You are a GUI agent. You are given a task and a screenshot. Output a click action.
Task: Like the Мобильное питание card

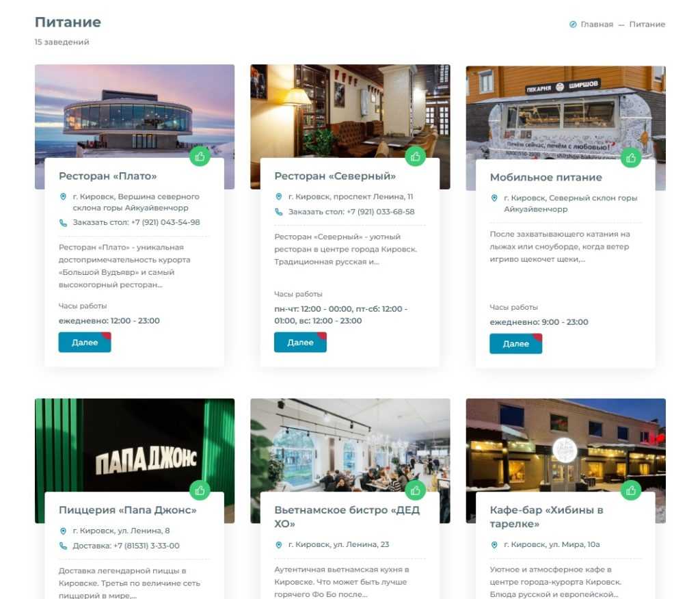tap(631, 158)
